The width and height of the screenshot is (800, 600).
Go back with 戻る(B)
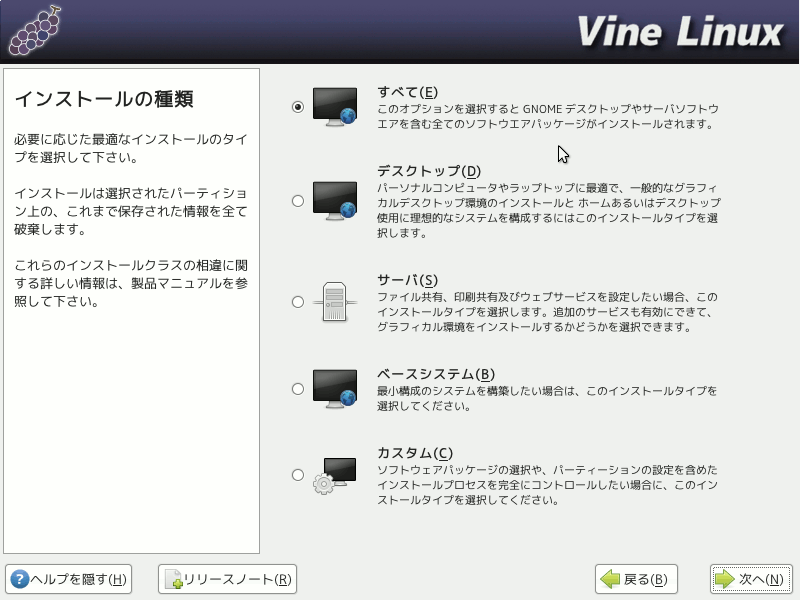click(636, 579)
